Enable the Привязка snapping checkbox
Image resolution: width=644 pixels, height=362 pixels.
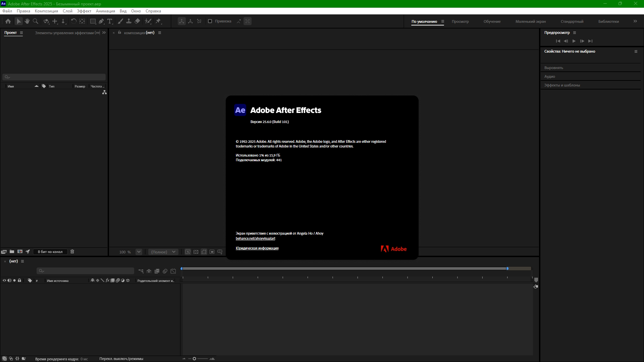click(210, 21)
